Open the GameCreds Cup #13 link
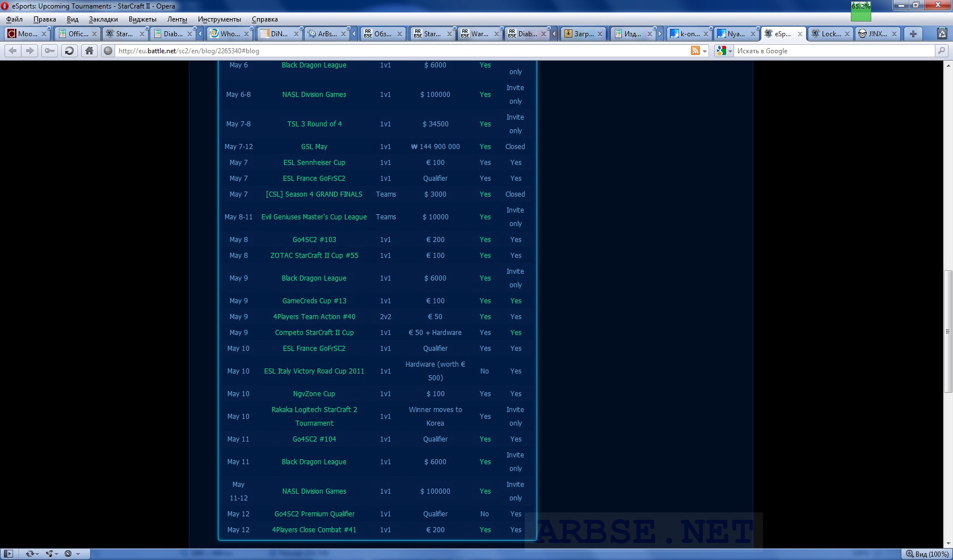 click(314, 301)
